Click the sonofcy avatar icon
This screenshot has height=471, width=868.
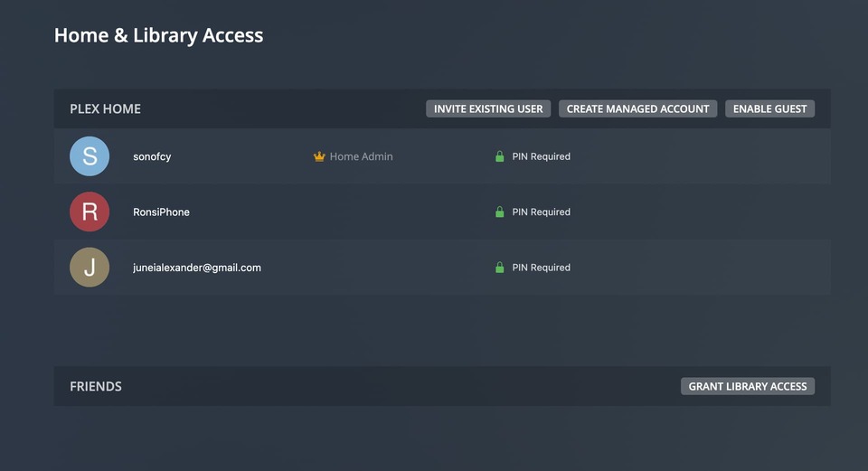[x=90, y=156]
